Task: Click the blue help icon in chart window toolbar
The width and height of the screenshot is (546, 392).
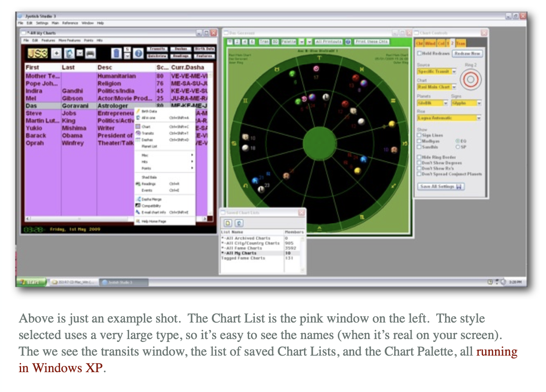Action: (348, 42)
